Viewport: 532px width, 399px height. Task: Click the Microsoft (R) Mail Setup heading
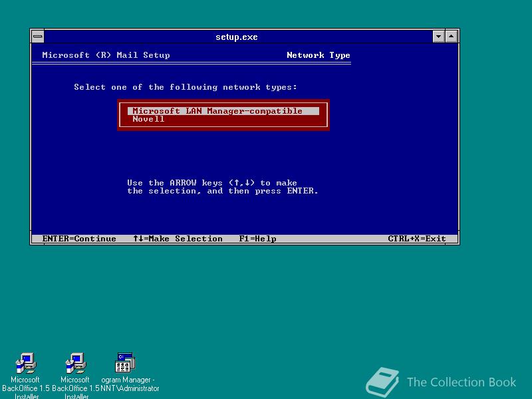pos(106,55)
